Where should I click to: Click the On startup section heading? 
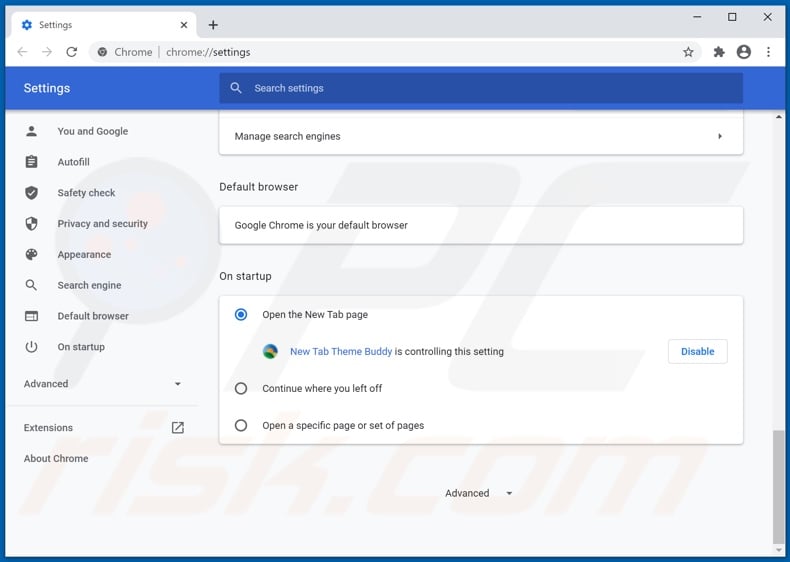click(x=245, y=276)
